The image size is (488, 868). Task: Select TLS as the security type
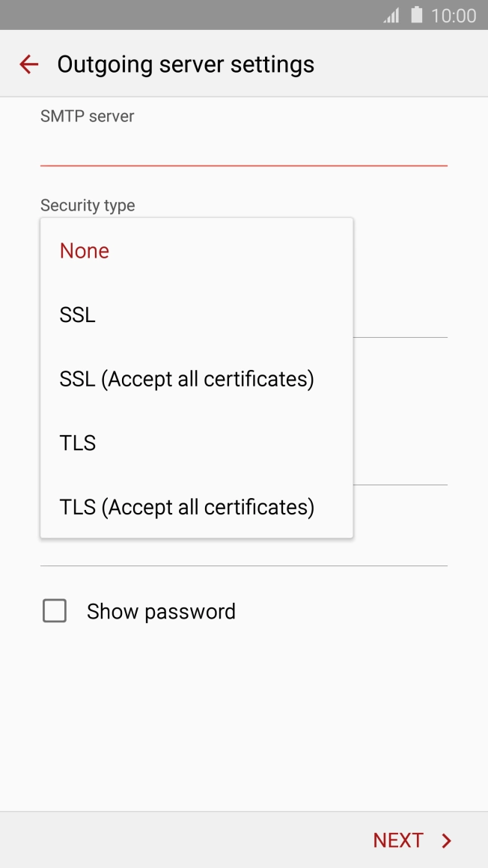(77, 443)
